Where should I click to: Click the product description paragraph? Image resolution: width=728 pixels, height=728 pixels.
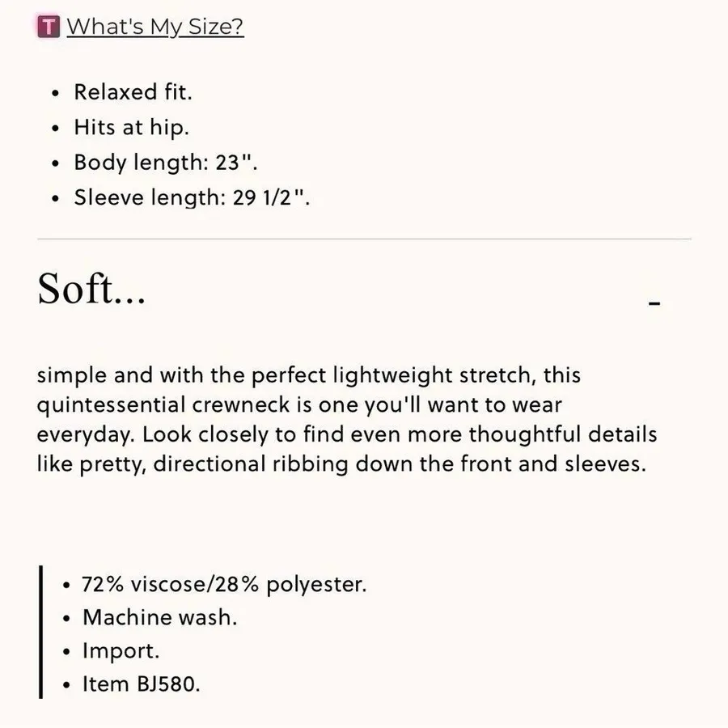347,419
